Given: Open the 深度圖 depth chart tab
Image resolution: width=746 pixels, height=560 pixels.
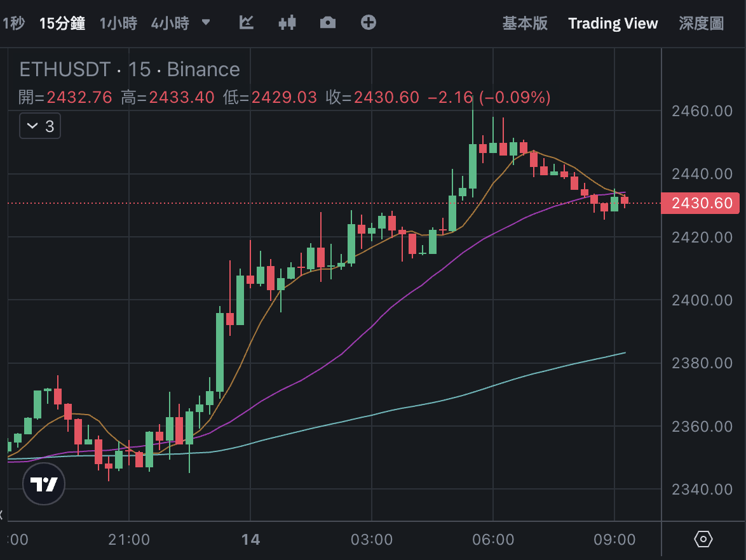Looking at the screenshot, I should [x=701, y=23].
